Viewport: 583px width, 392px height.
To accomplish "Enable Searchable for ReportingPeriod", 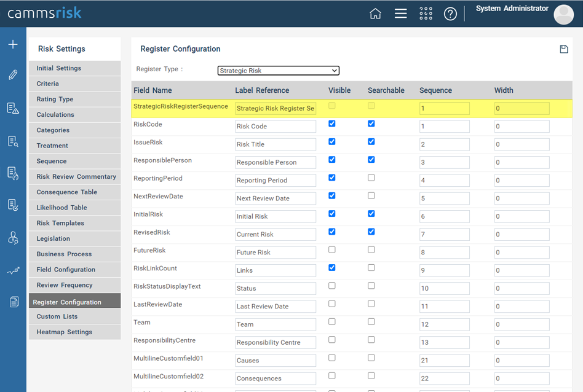I will [x=371, y=178].
